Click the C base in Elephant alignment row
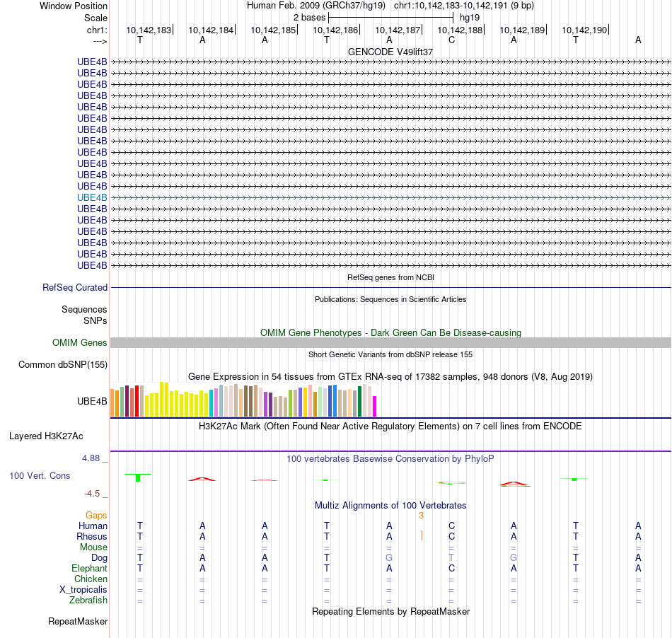 tap(451, 568)
